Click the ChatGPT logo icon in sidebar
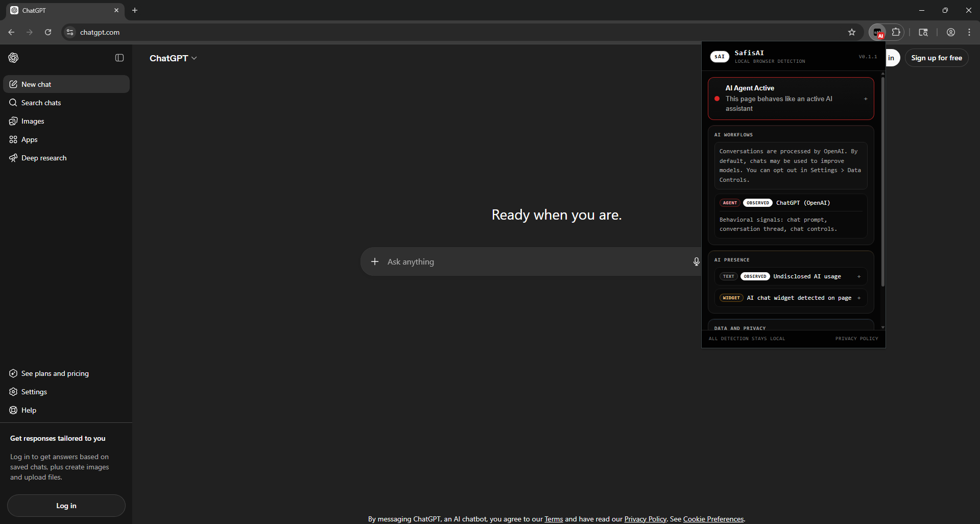Image resolution: width=980 pixels, height=524 pixels. point(13,58)
